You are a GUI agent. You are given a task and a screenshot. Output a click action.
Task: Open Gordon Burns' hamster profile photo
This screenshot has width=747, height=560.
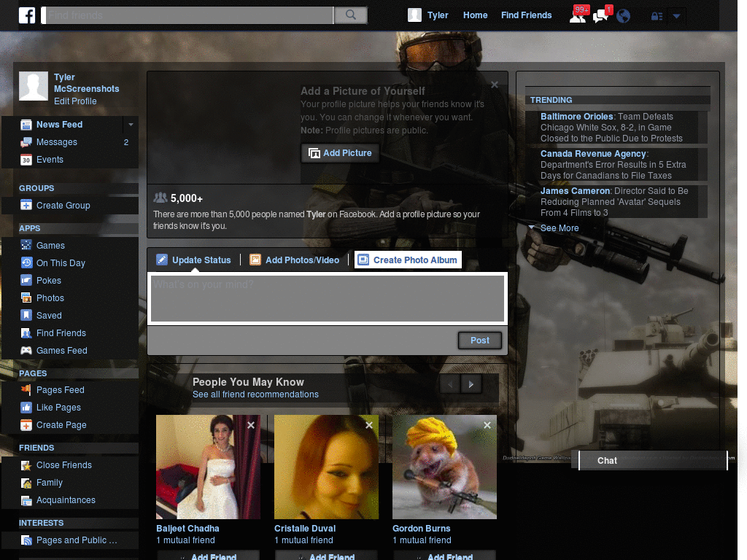pyautogui.click(x=444, y=467)
